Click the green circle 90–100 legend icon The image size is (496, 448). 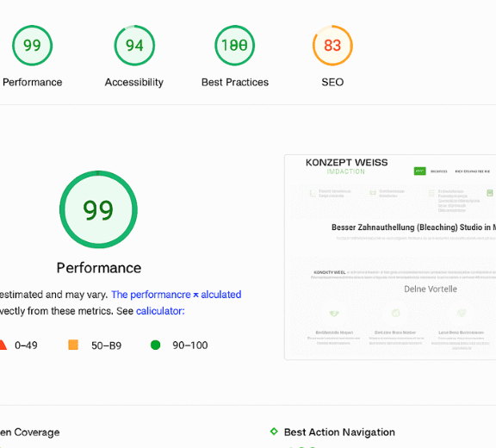click(155, 345)
